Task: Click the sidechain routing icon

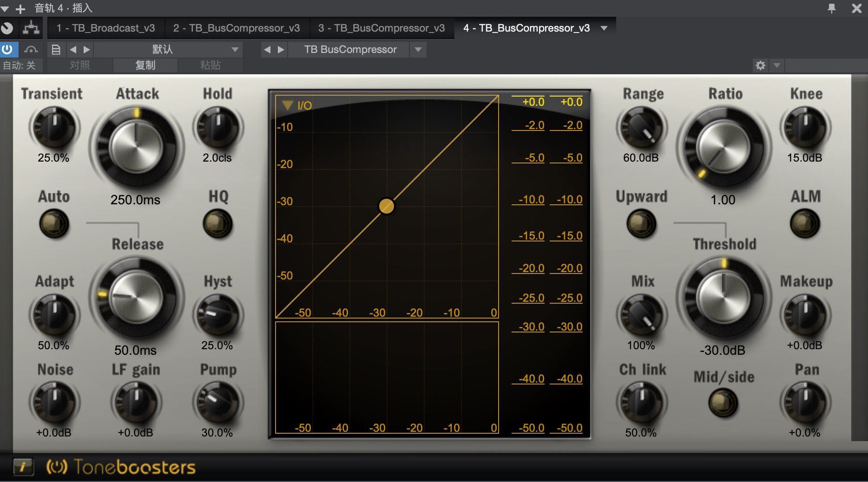Action: [x=31, y=28]
